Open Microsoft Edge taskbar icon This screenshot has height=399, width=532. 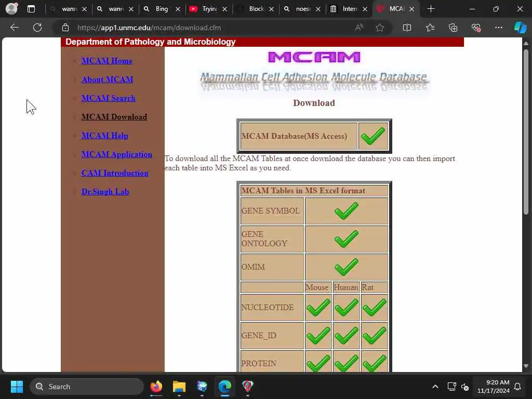224,387
